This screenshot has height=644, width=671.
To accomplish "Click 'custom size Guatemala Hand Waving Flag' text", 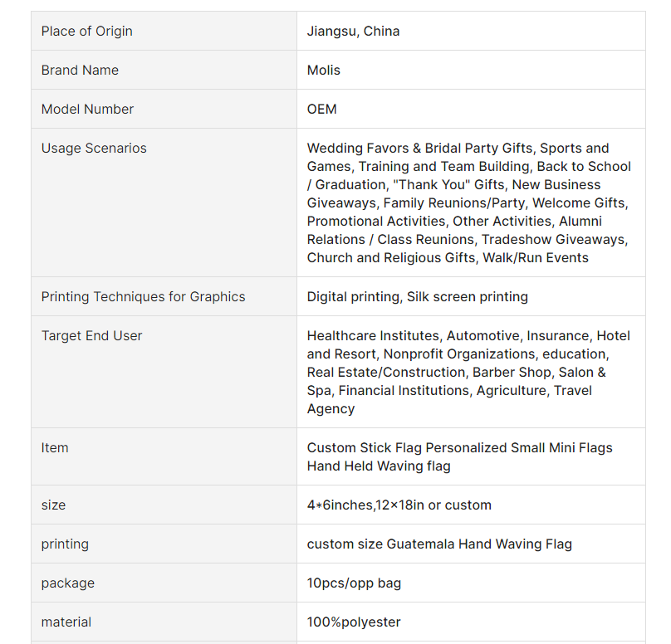I will coord(439,544).
